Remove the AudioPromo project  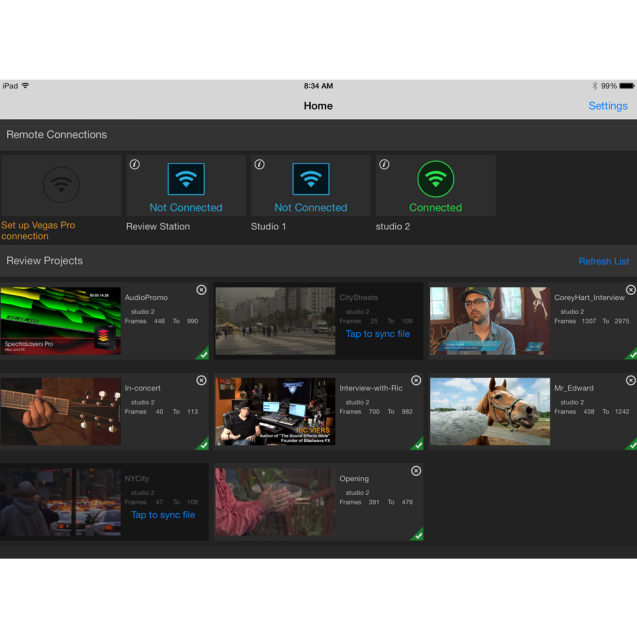click(x=201, y=290)
